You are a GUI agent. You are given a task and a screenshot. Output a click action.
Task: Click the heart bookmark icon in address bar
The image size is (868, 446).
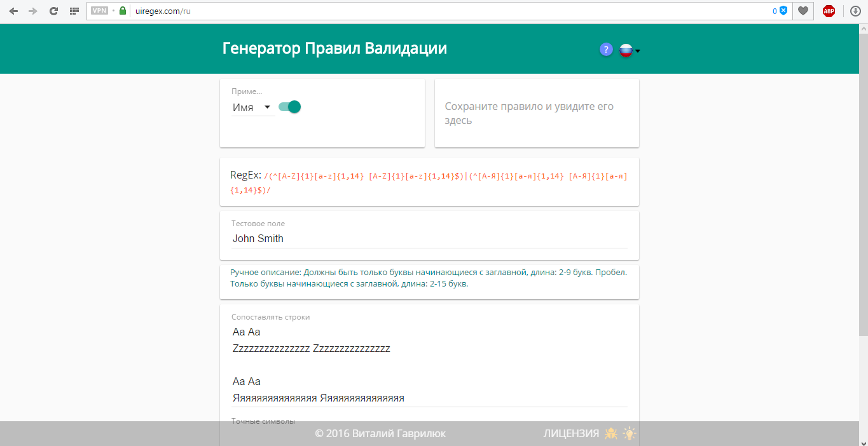click(804, 11)
